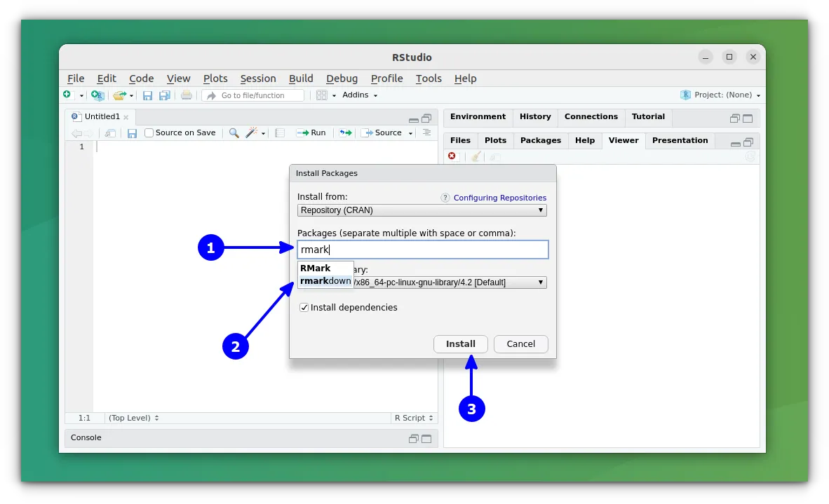Select rmarkdown from the autocomplete list

coord(325,281)
